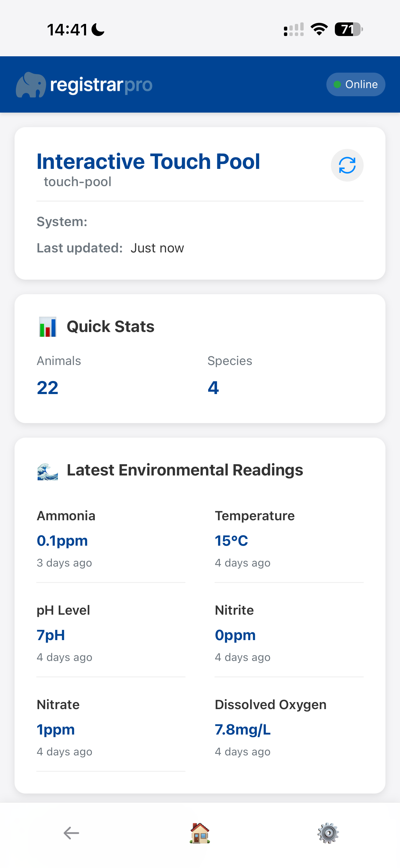Tap the registrarpro elephant logo

(x=31, y=84)
